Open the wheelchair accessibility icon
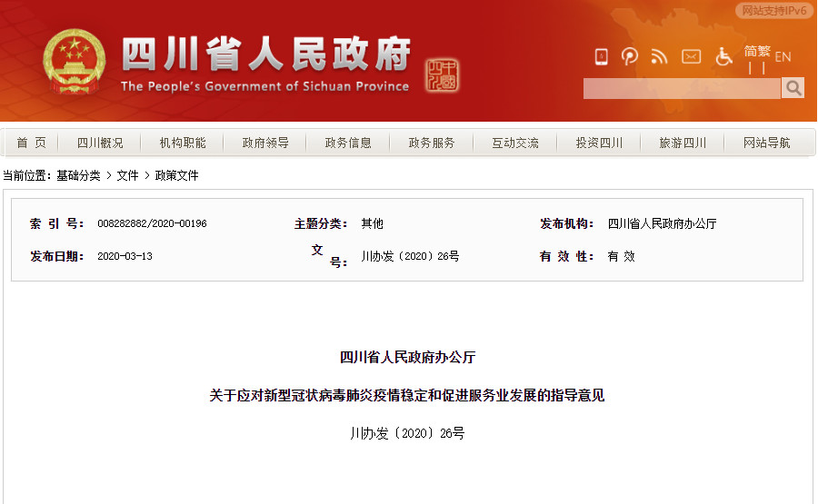 coord(723,56)
